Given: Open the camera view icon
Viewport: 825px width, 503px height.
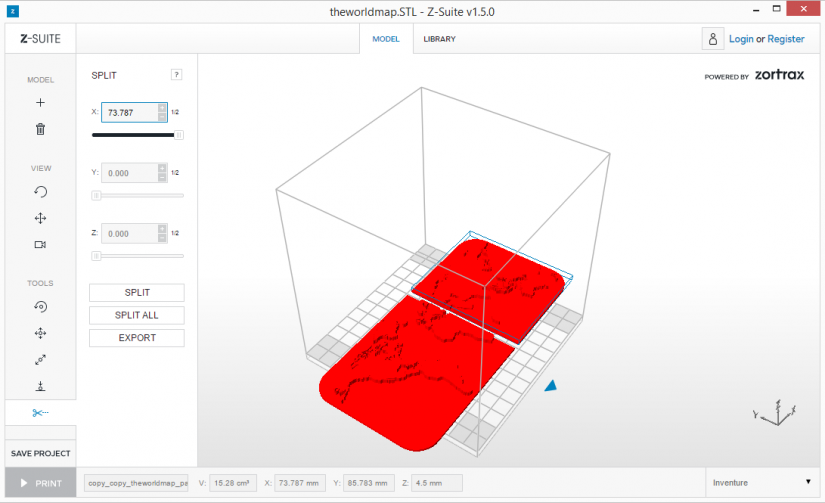Looking at the screenshot, I should [40, 245].
